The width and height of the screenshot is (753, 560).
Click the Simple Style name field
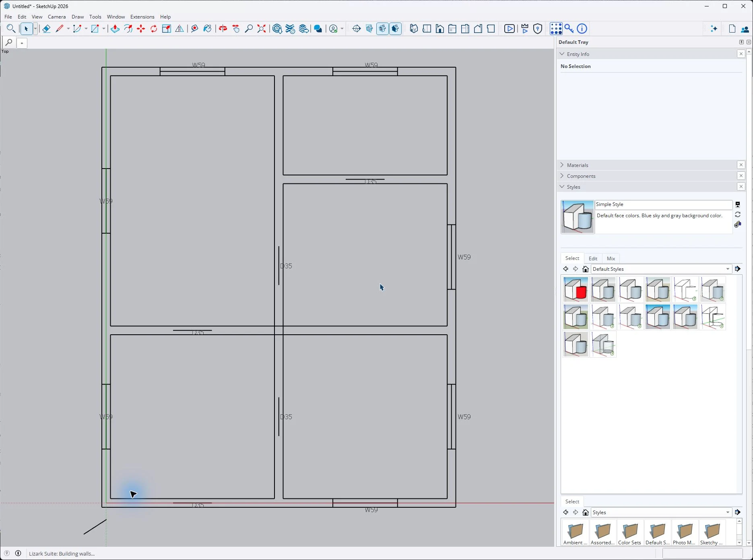[663, 205]
